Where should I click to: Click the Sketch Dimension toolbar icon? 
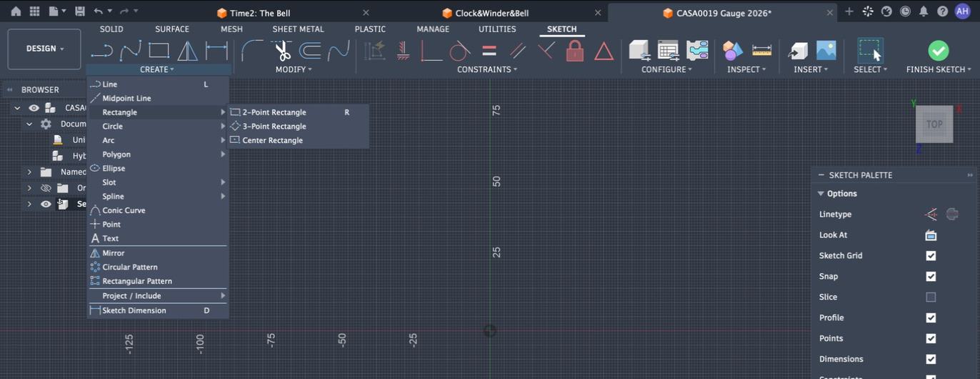(216, 50)
